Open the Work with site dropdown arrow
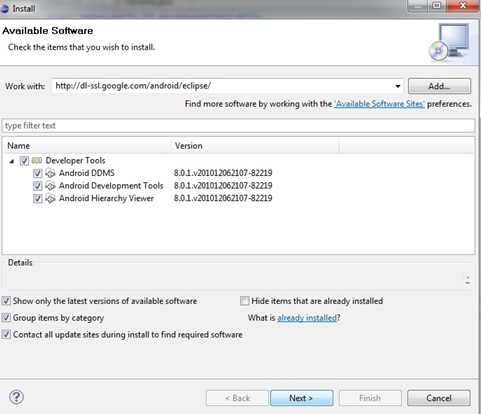Viewport: 481px width, 414px height. (397, 86)
